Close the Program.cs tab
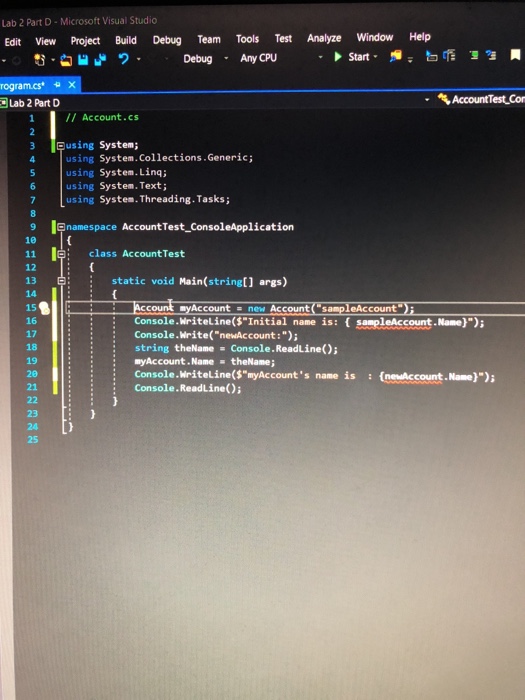This screenshot has height=700, width=525. [72, 85]
